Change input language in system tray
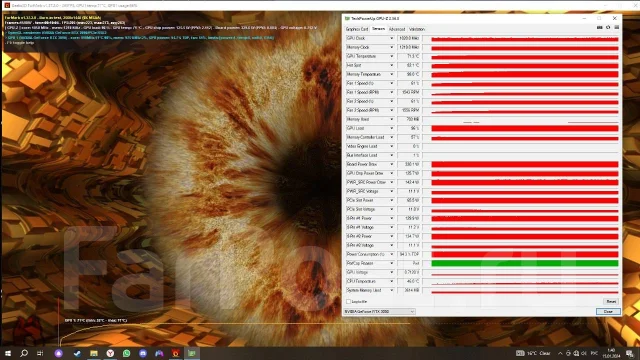The height and width of the screenshot is (360, 640). (x=594, y=353)
